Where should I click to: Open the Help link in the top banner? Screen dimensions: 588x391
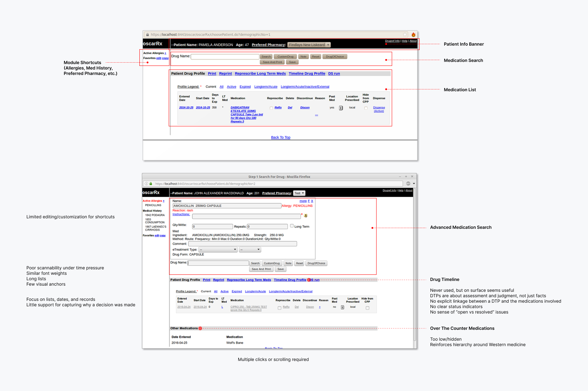coord(405,41)
